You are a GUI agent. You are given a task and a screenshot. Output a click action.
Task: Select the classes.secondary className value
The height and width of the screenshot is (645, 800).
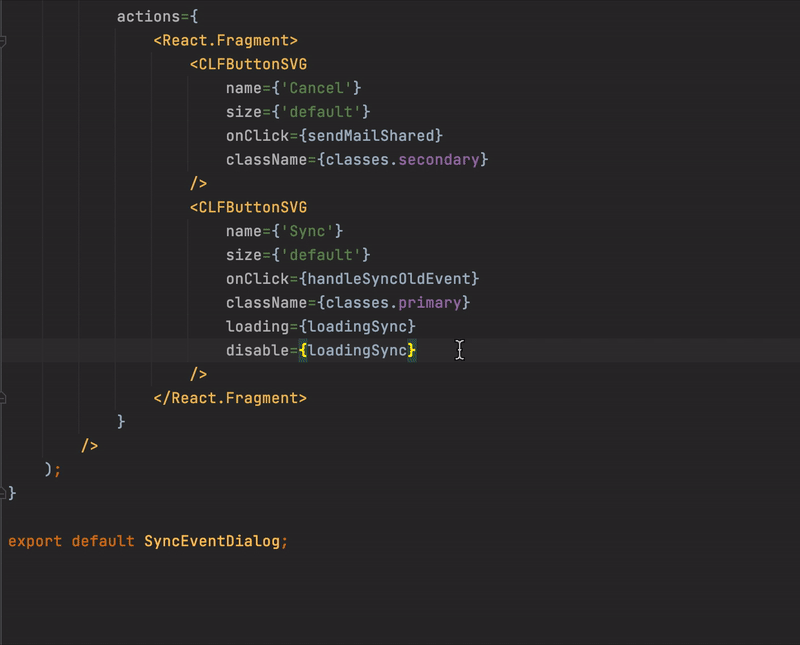[x=400, y=158]
